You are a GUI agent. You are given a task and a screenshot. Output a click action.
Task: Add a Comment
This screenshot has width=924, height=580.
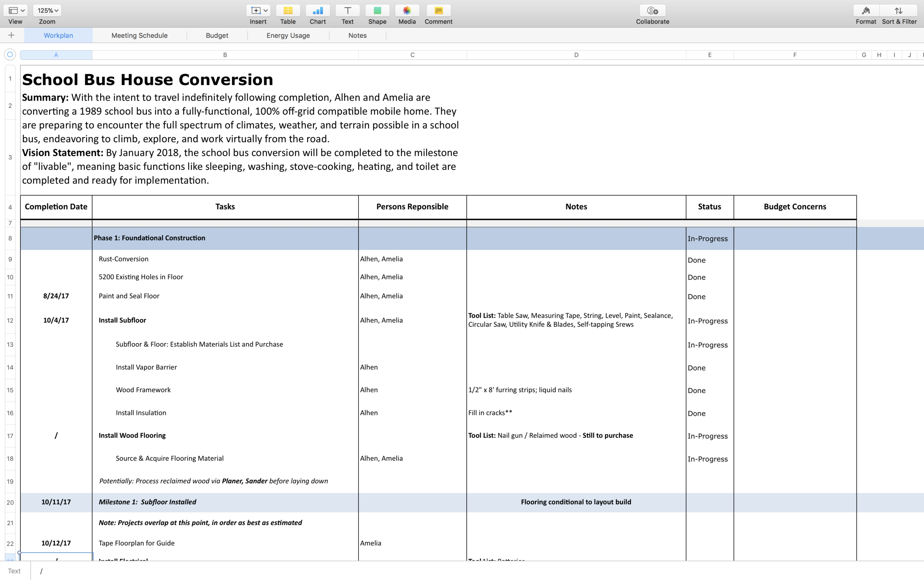438,10
